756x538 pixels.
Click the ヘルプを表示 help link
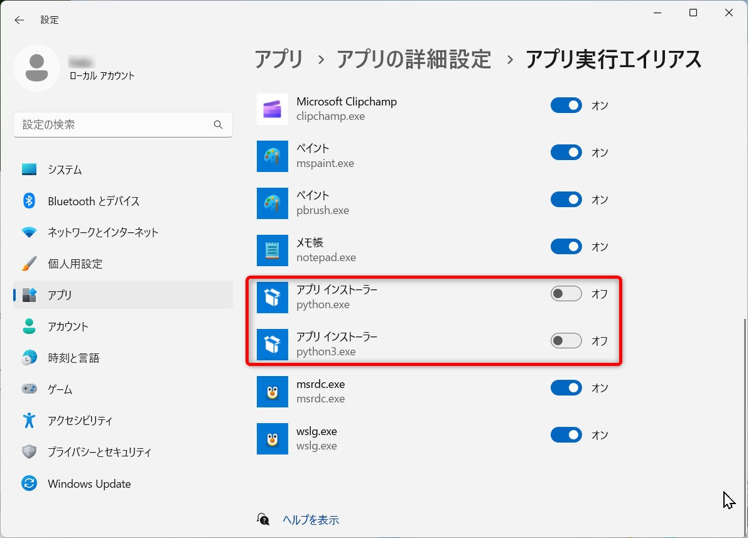311,520
